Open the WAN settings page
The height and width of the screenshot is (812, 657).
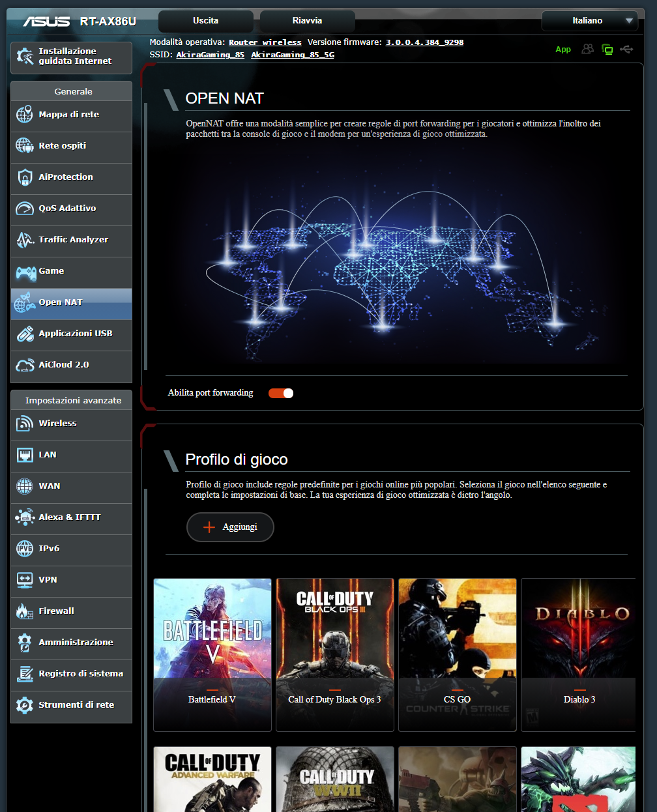pos(71,487)
